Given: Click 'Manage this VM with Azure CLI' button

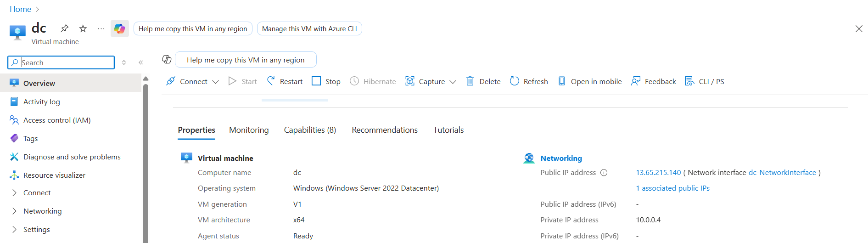Looking at the screenshot, I should pyautogui.click(x=309, y=28).
